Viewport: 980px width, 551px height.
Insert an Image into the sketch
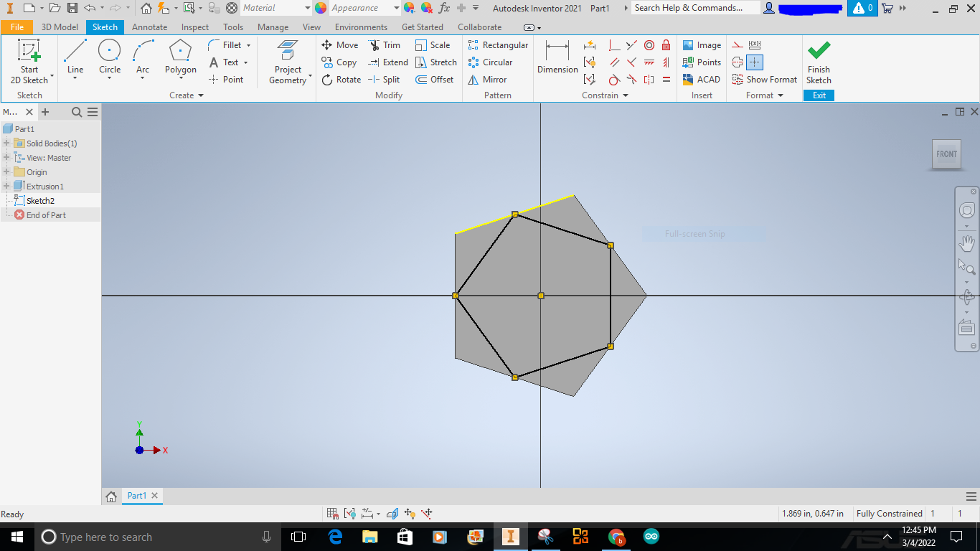click(x=702, y=44)
